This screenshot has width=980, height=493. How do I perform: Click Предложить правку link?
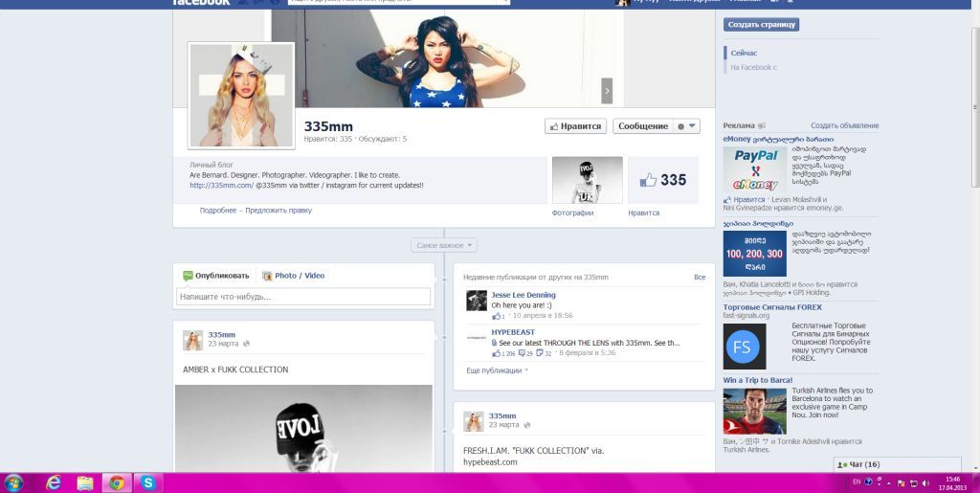click(278, 211)
